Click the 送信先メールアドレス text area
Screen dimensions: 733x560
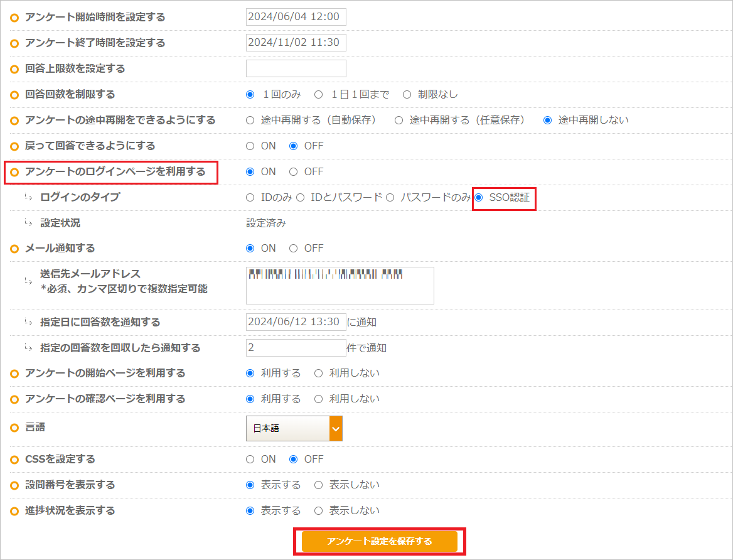pyautogui.click(x=340, y=286)
